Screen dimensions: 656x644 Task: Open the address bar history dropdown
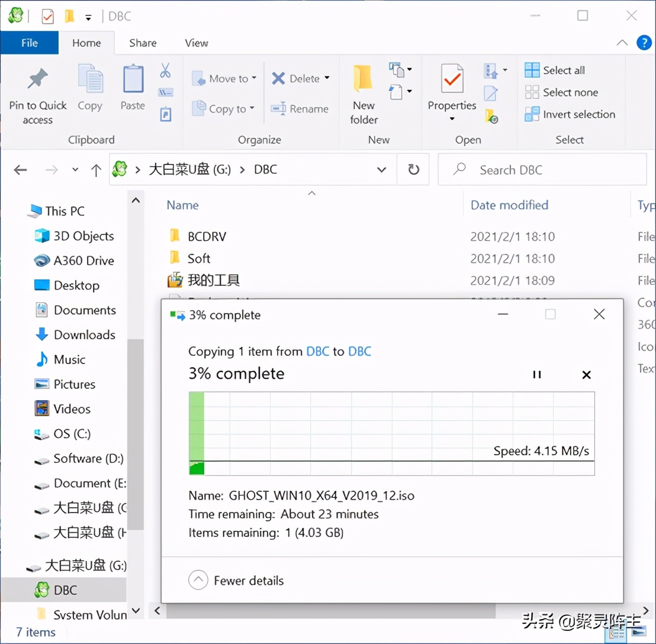[x=381, y=170]
